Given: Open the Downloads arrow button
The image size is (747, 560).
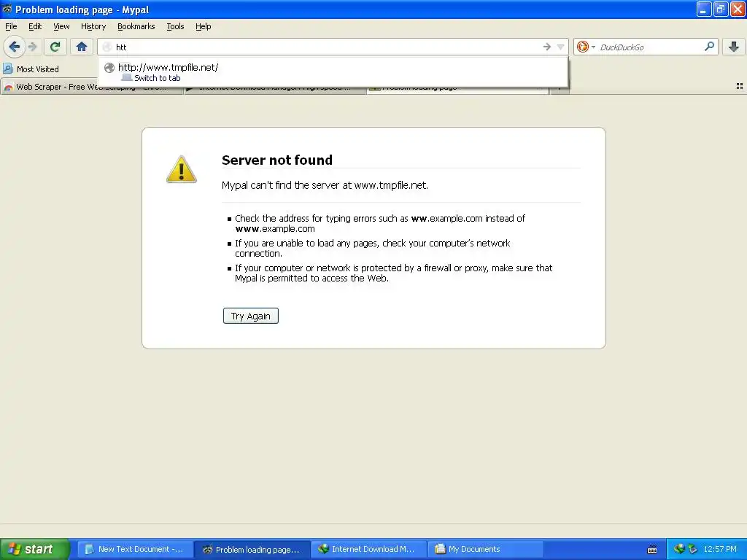Looking at the screenshot, I should pos(734,47).
